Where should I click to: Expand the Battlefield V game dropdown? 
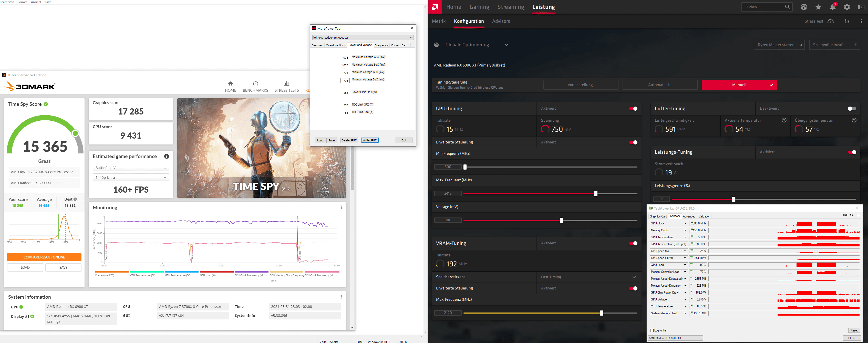tap(131, 168)
